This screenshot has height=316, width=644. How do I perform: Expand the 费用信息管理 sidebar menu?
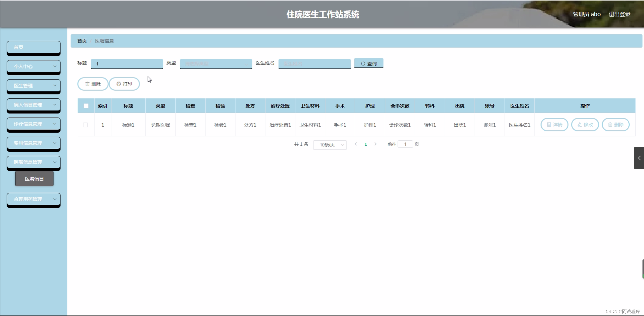tap(33, 143)
